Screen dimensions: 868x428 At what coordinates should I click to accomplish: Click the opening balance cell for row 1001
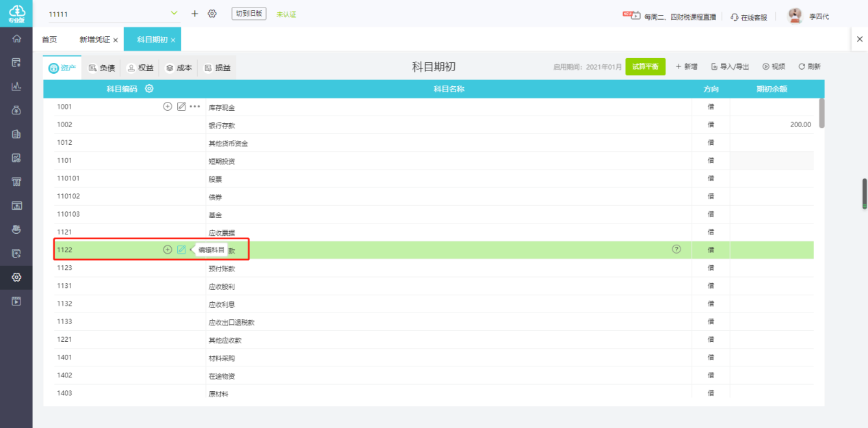click(772, 107)
